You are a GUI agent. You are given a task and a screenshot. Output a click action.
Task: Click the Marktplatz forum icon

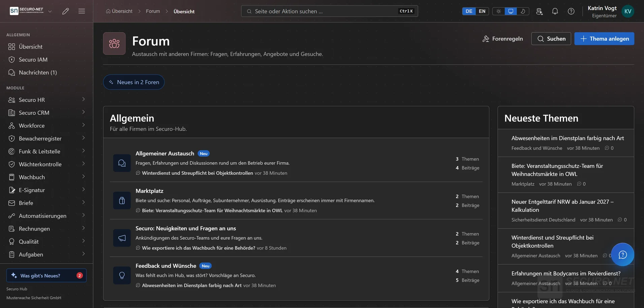pos(122,201)
